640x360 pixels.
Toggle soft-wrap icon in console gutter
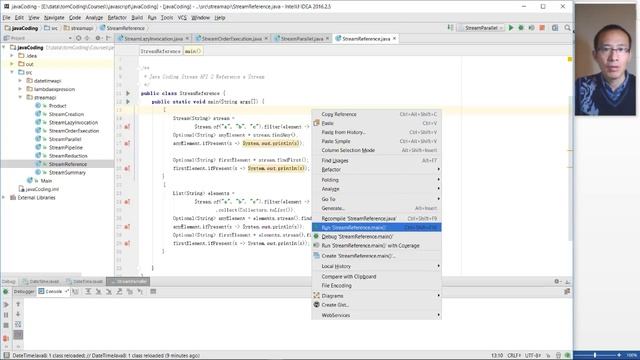click(x=18, y=324)
